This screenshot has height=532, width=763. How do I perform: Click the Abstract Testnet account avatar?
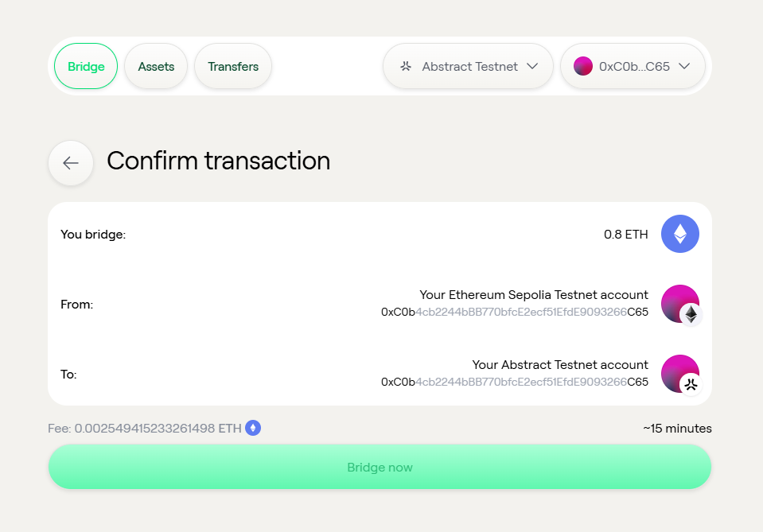pos(678,372)
